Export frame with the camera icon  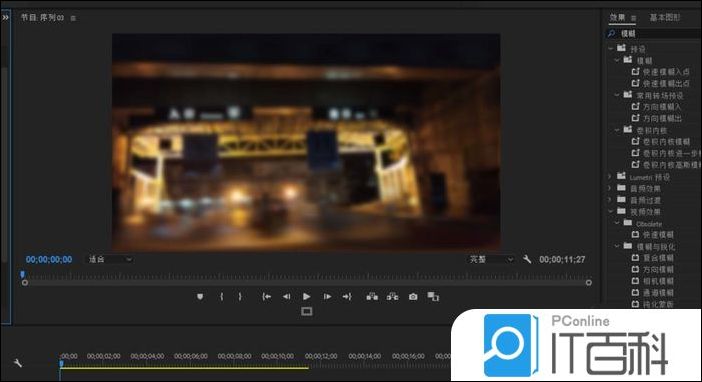pos(413,296)
